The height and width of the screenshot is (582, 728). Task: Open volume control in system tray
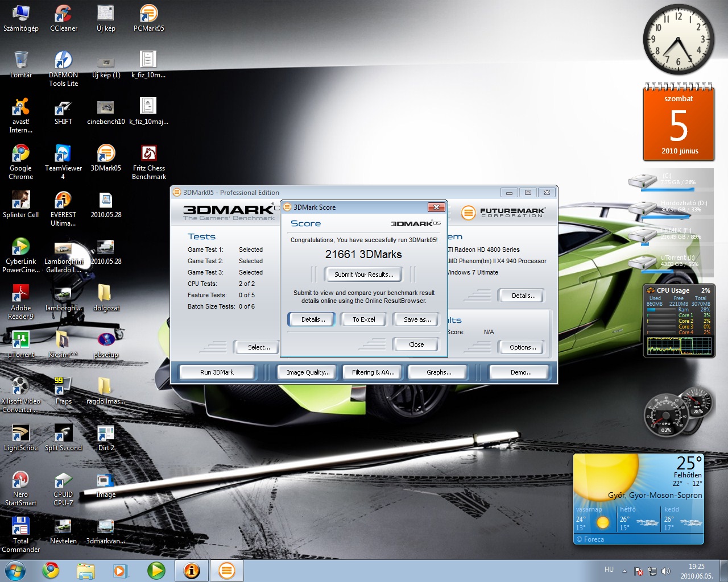tap(666, 571)
